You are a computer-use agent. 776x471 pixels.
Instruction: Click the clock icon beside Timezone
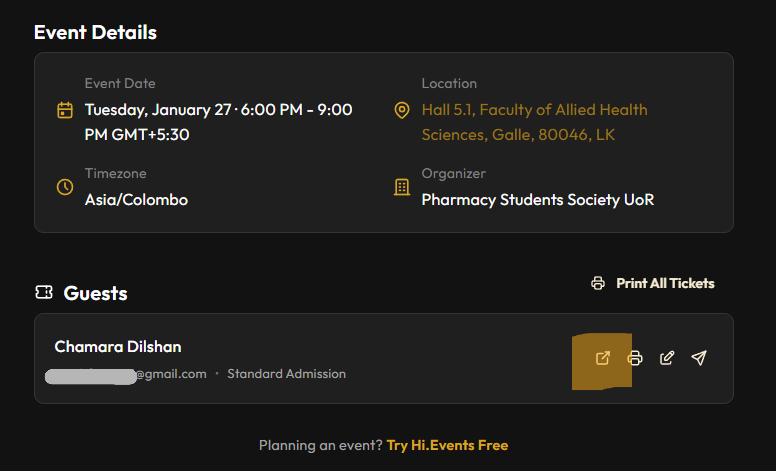point(65,187)
